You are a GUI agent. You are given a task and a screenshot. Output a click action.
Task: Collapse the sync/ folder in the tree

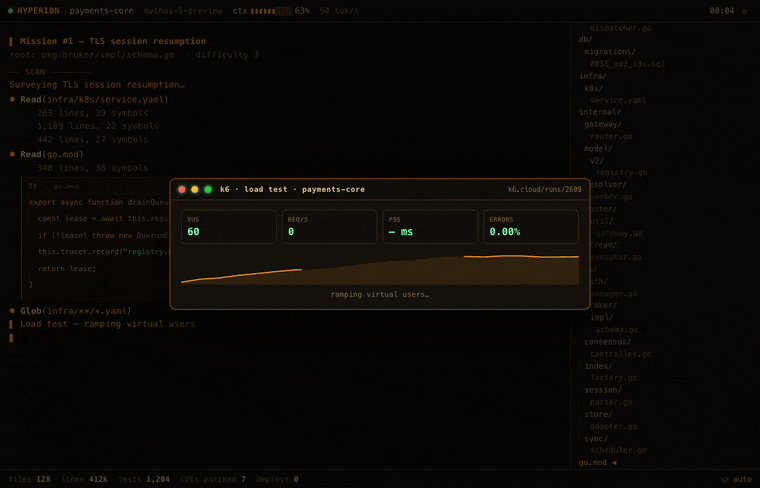click(x=596, y=439)
